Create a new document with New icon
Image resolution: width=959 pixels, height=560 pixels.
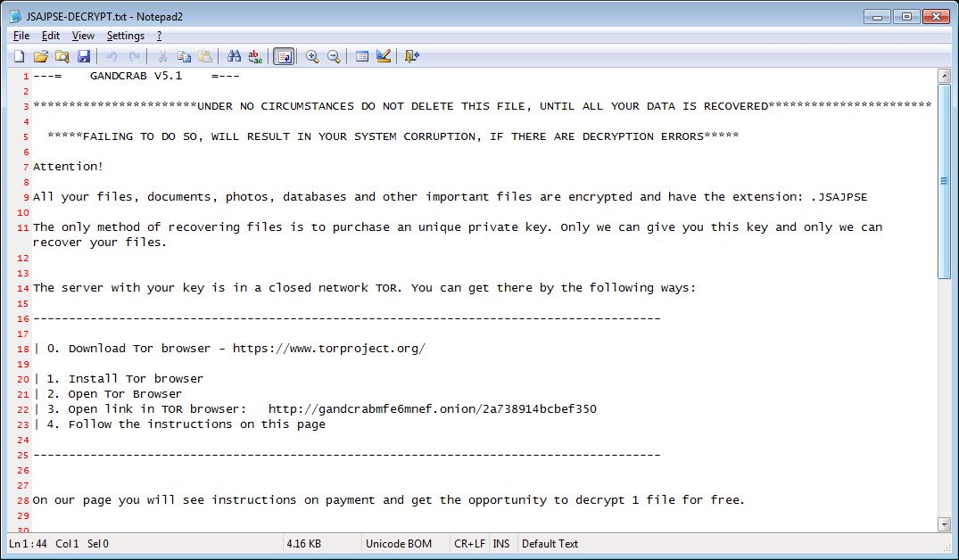coord(19,57)
